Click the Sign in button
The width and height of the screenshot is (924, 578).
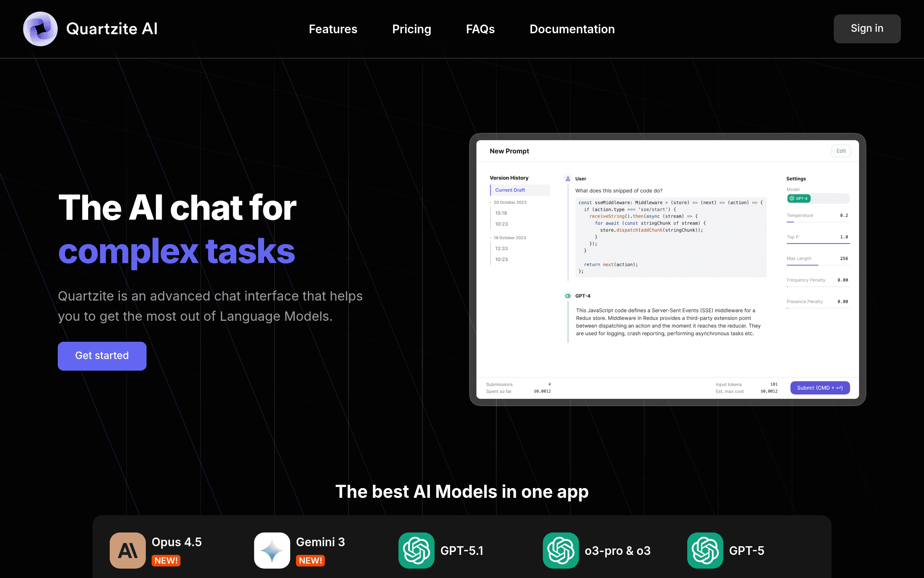[867, 29]
